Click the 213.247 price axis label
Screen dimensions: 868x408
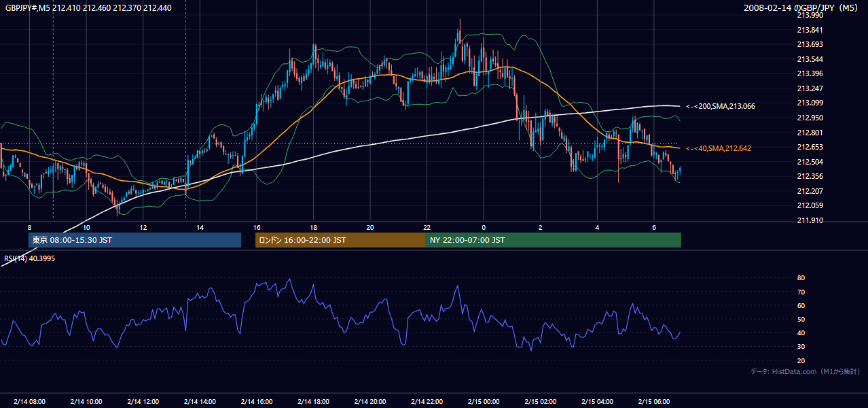tap(810, 88)
